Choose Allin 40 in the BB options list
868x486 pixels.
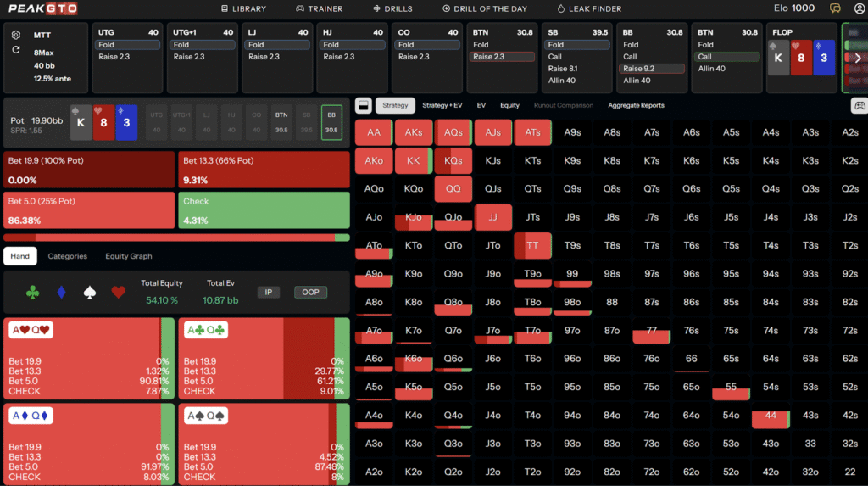637,81
